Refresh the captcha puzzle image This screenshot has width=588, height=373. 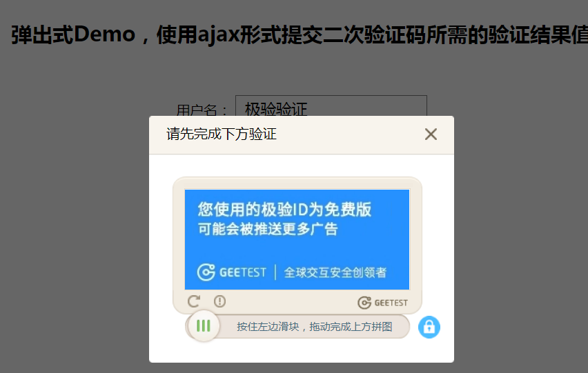coord(194,301)
